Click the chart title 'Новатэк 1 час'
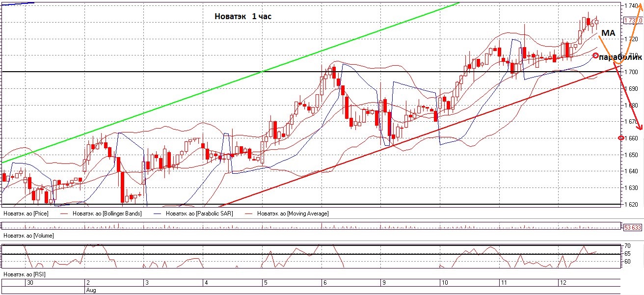Viewport: 644px width, 295px height. [243, 16]
